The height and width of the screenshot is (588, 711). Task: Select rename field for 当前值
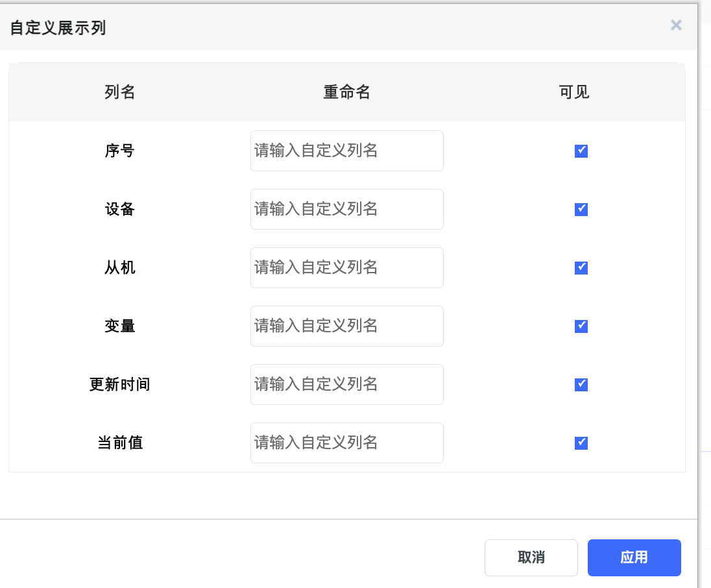[347, 443]
